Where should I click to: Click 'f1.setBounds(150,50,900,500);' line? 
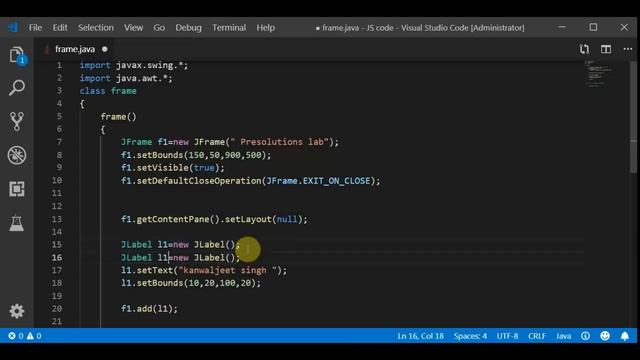click(196, 155)
